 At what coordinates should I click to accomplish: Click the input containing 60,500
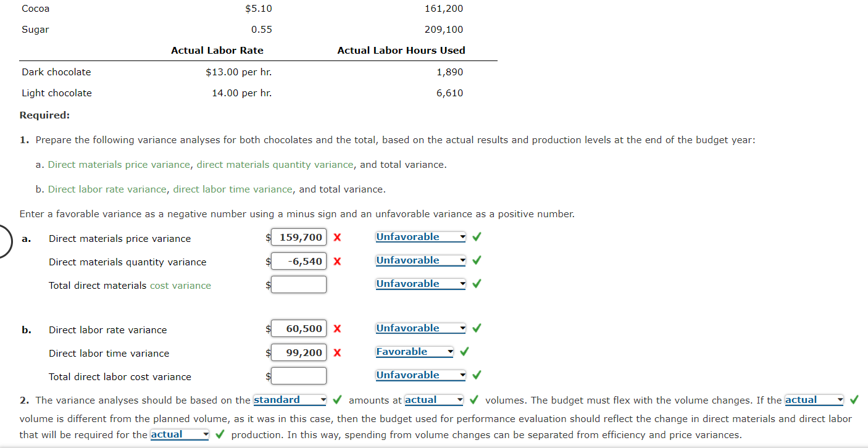click(299, 328)
